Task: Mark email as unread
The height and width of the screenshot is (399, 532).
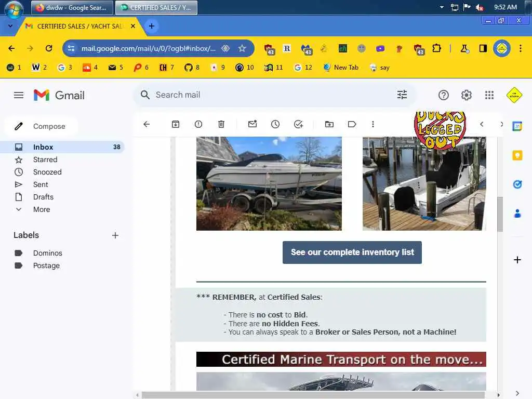Action: click(x=252, y=124)
